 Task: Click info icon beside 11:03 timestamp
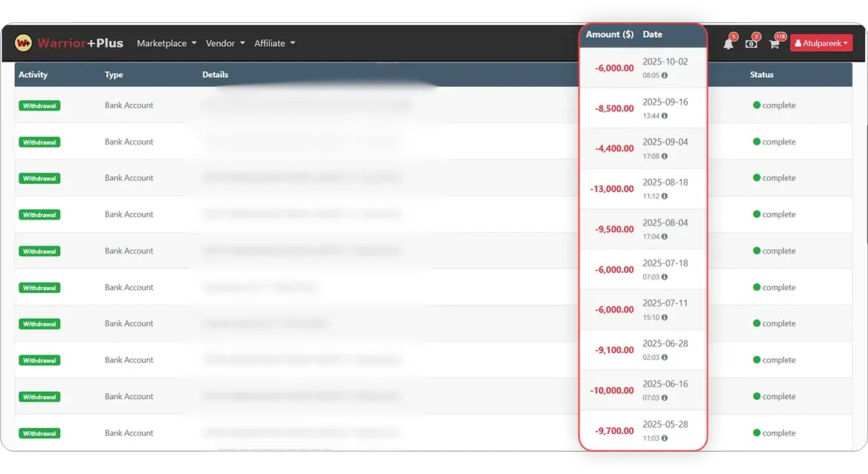click(x=665, y=438)
